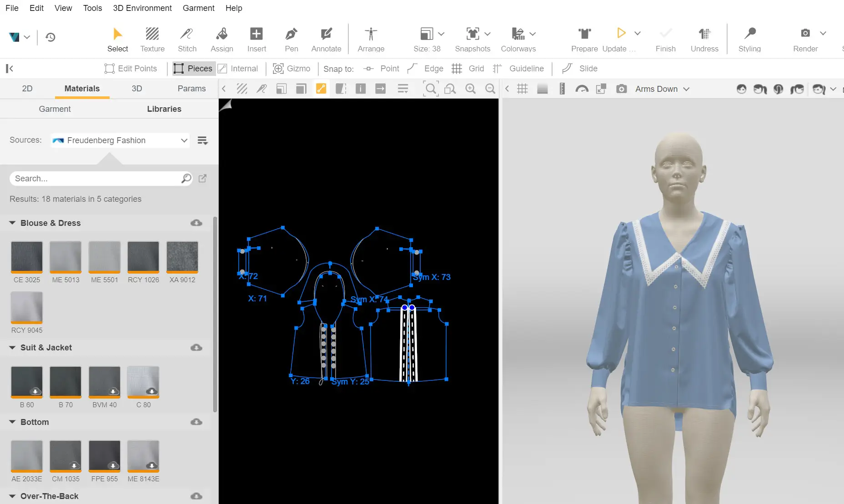Viewport: 844px width, 504px height.
Task: Switch to the Params tab
Action: pos(191,89)
